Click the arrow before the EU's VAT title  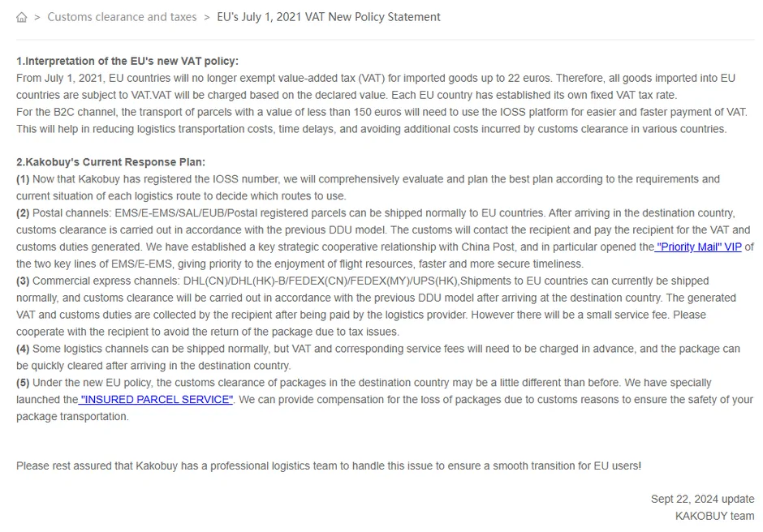click(207, 18)
